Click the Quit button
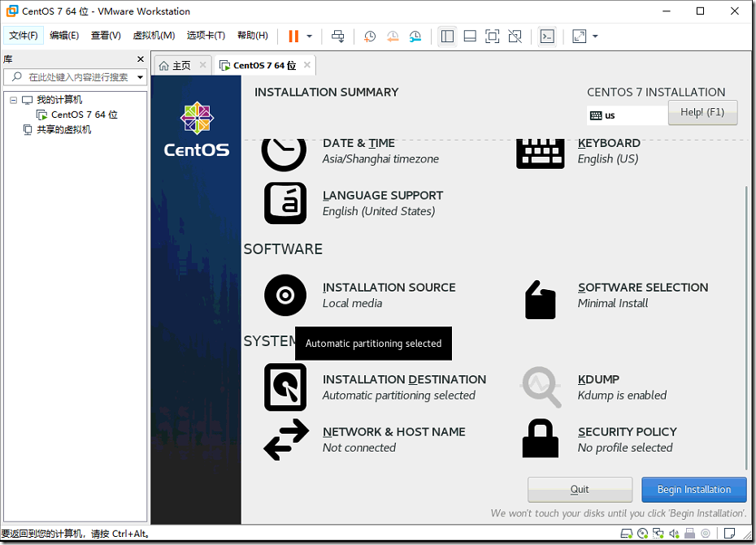 pos(580,490)
